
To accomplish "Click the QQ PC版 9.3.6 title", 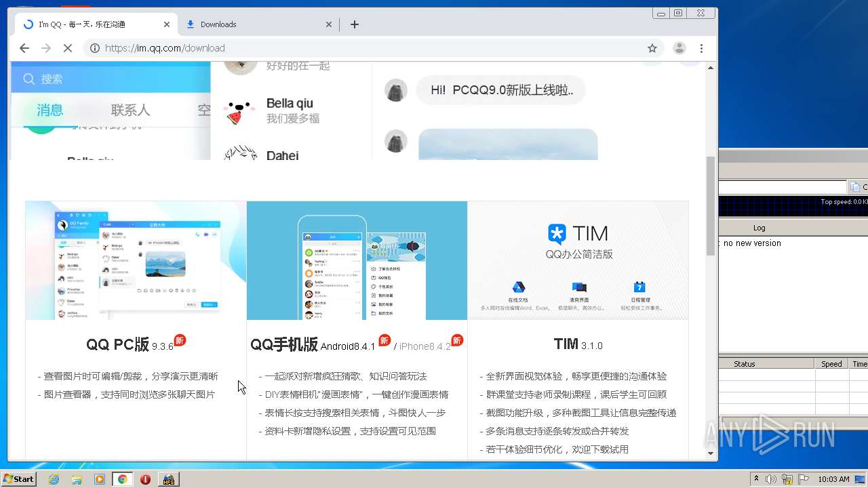I will 130,345.
